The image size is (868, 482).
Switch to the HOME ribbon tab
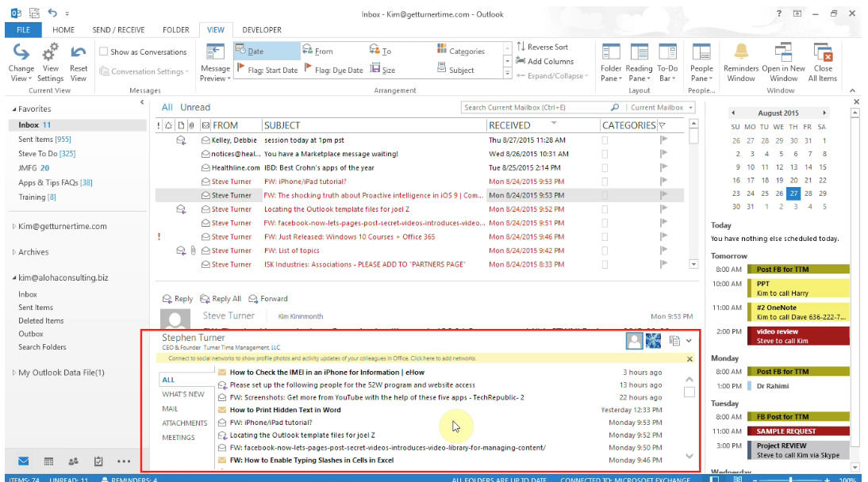click(x=63, y=30)
